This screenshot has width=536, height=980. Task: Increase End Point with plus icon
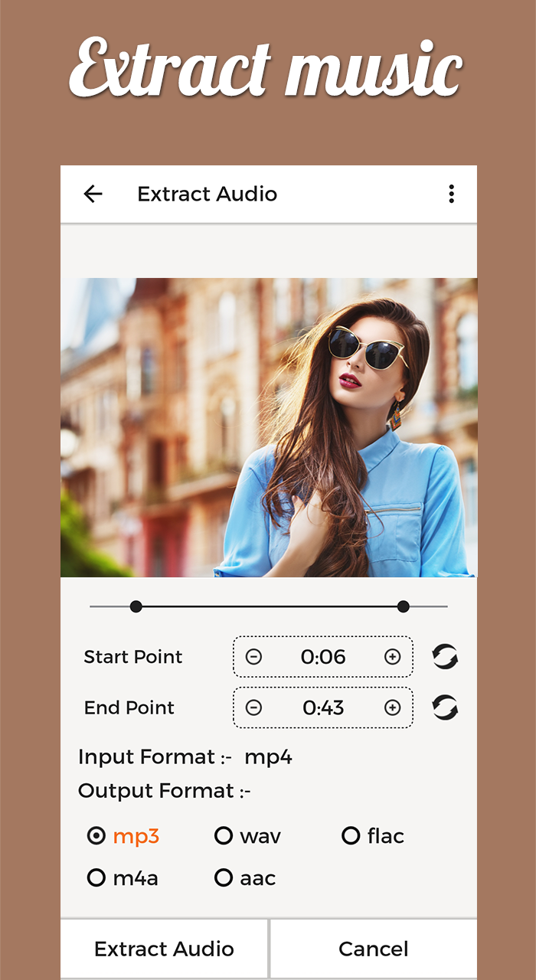click(x=393, y=708)
